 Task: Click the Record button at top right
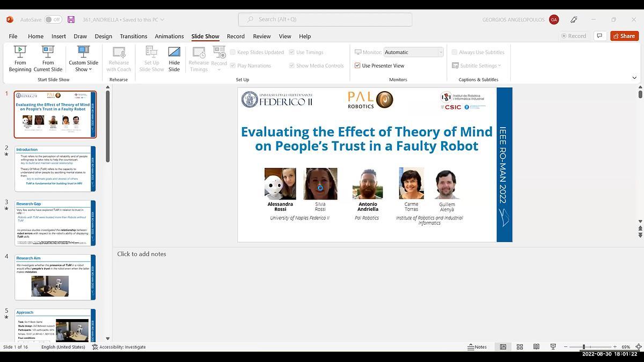tap(573, 36)
